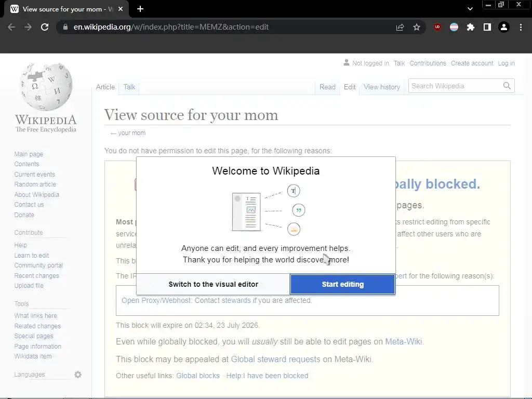Open the Read tab
This screenshot has height=399, width=532.
(327, 87)
